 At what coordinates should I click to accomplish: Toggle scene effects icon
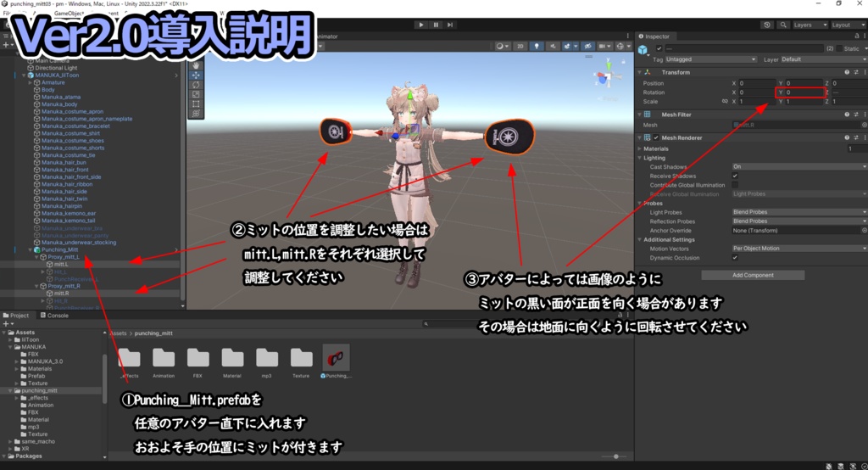tap(569, 47)
